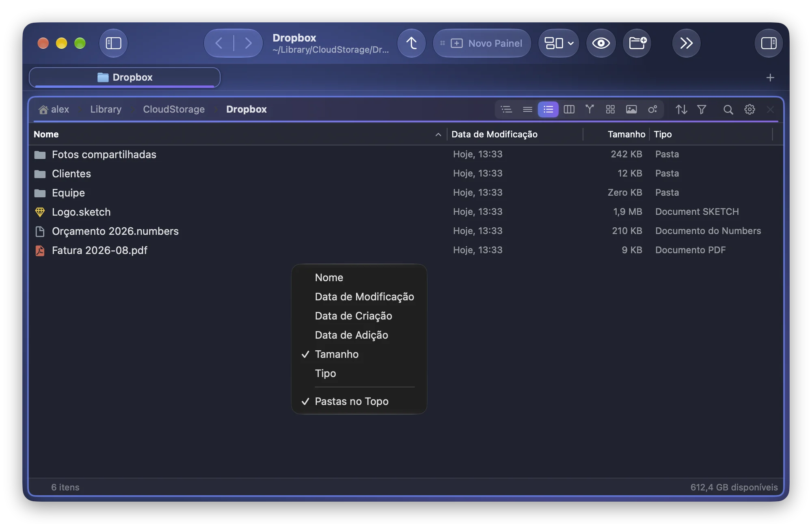Choose Tipo in sort menu

(x=359, y=373)
